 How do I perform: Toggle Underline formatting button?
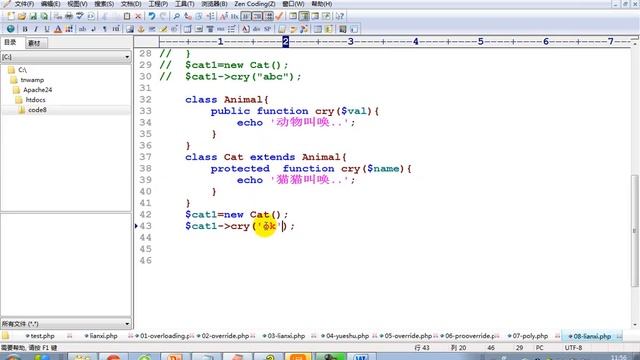pyautogui.click(x=47, y=29)
